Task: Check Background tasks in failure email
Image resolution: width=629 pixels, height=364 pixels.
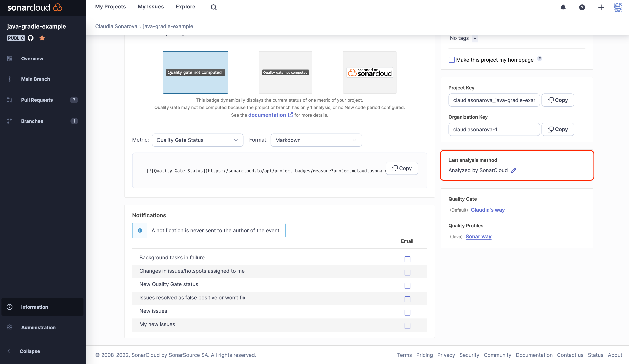Action: [x=407, y=259]
